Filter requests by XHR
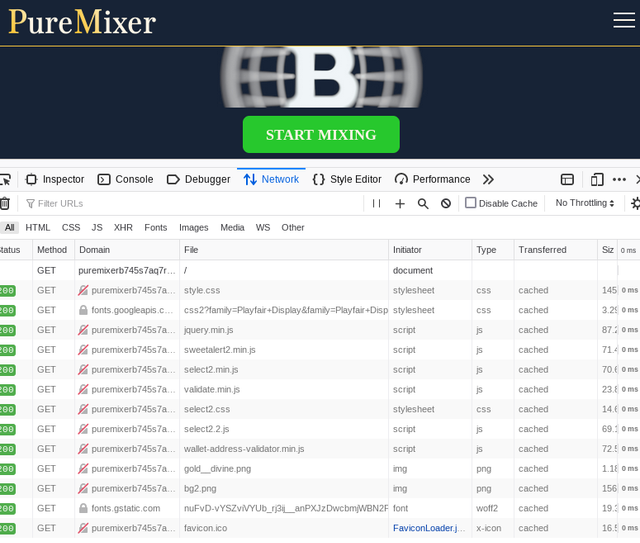 click(123, 227)
